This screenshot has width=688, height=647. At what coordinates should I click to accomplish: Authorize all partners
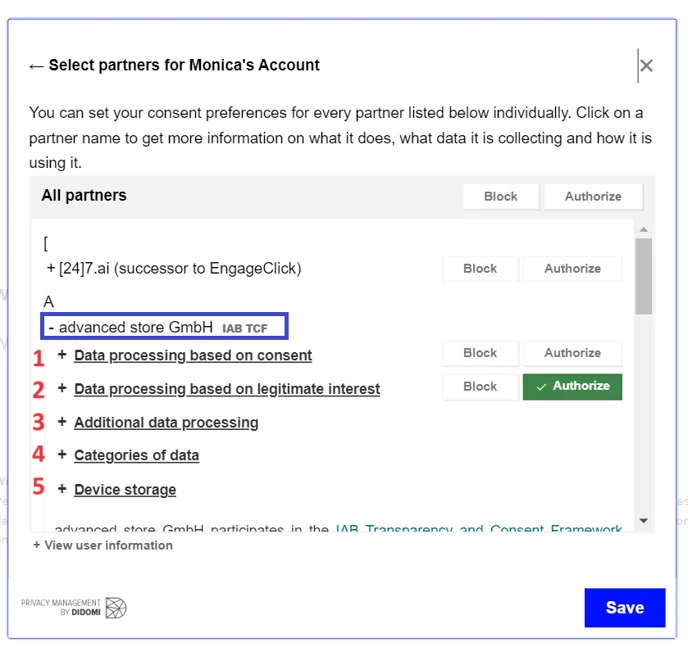[x=593, y=196]
